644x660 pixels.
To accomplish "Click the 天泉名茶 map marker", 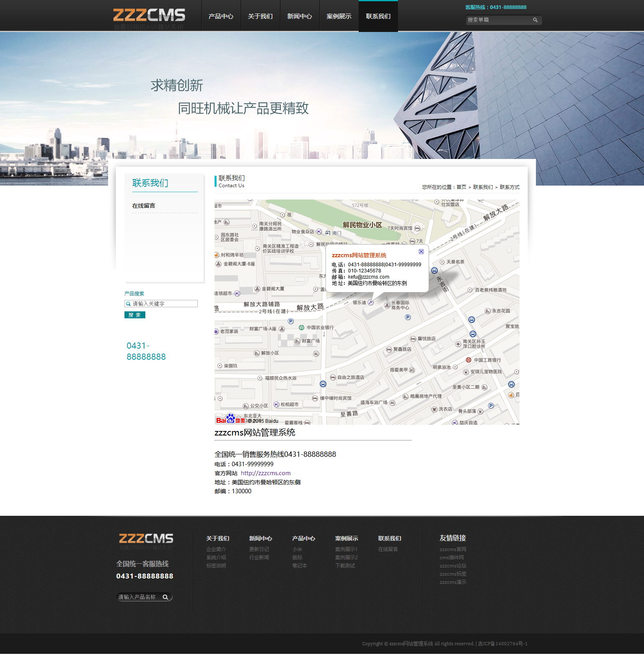I will pos(442,262).
